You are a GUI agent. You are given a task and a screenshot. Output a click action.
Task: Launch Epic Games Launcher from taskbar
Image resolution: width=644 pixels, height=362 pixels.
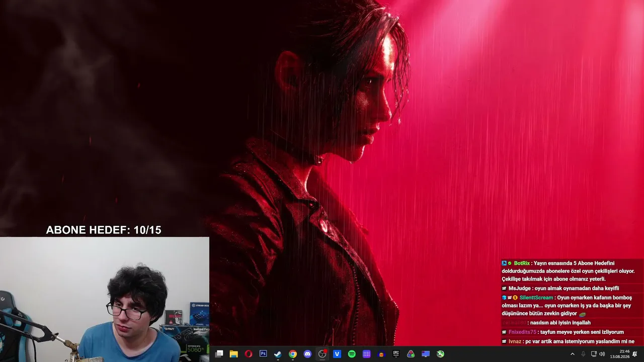pos(396,354)
